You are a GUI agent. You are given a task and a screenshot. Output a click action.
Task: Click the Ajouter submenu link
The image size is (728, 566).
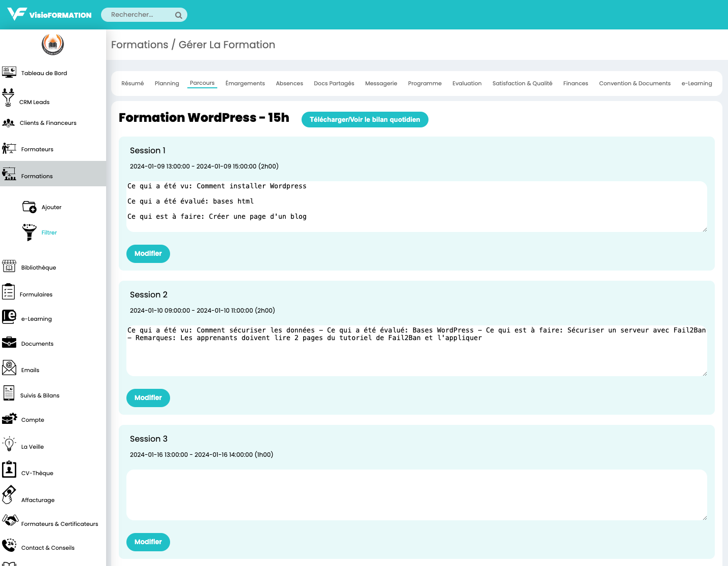tap(51, 207)
